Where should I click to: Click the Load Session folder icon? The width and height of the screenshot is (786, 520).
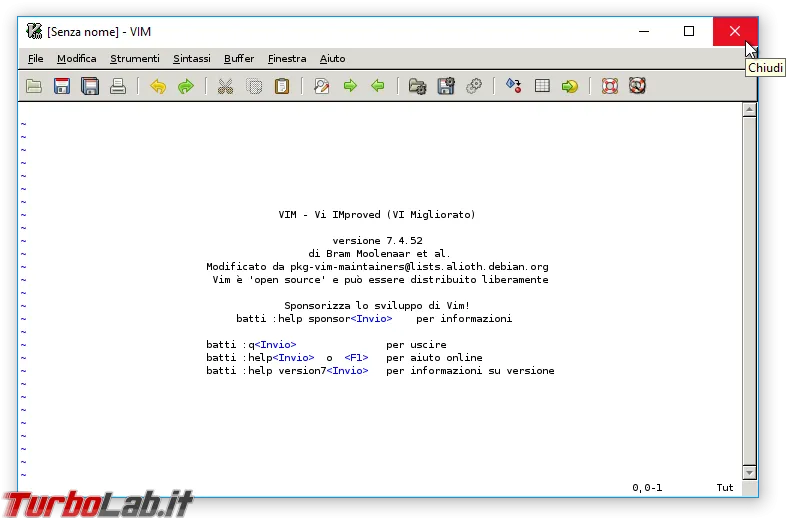[x=418, y=86]
